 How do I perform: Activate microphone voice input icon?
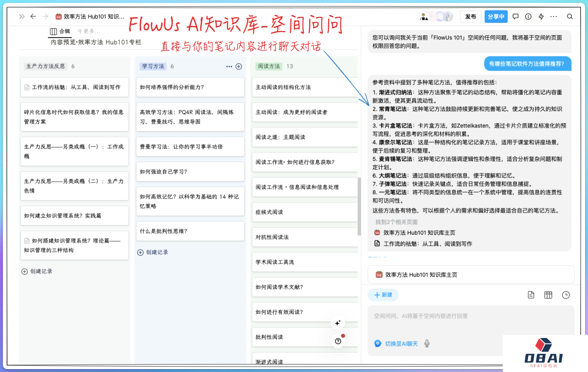[427, 343]
